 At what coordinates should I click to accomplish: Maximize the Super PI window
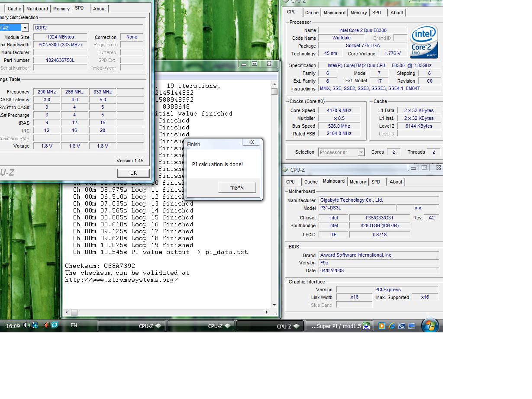tap(255, 64)
